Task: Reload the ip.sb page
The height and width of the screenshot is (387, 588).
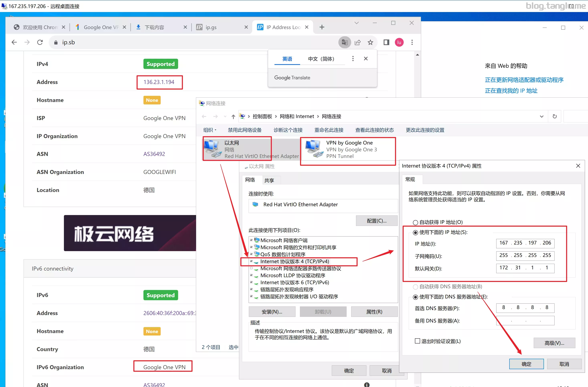Action: coord(40,42)
